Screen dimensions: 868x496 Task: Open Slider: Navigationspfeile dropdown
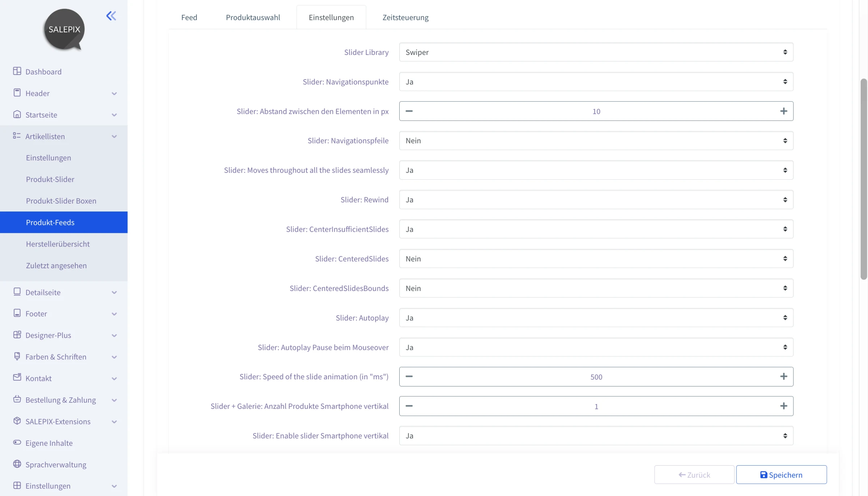tap(596, 141)
